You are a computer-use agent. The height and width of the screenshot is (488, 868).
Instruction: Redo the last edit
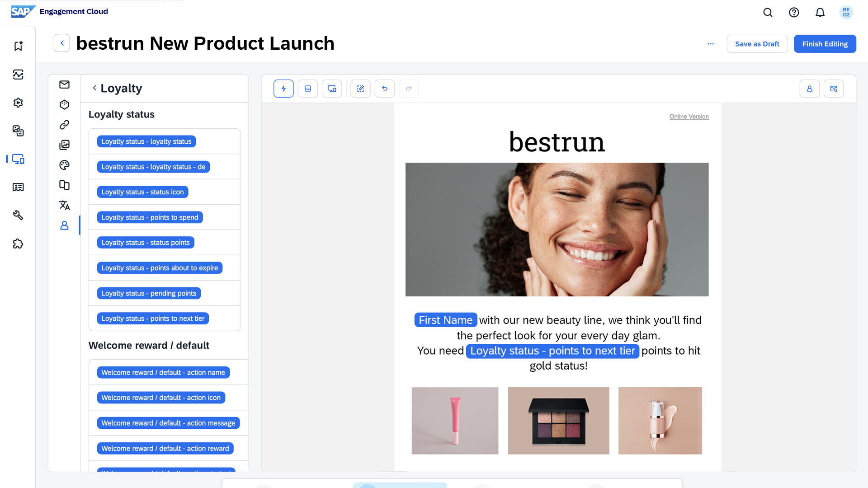coord(409,89)
